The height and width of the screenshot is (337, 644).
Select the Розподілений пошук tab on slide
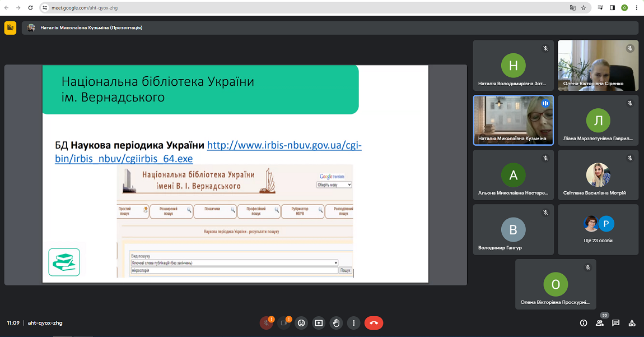(x=339, y=211)
